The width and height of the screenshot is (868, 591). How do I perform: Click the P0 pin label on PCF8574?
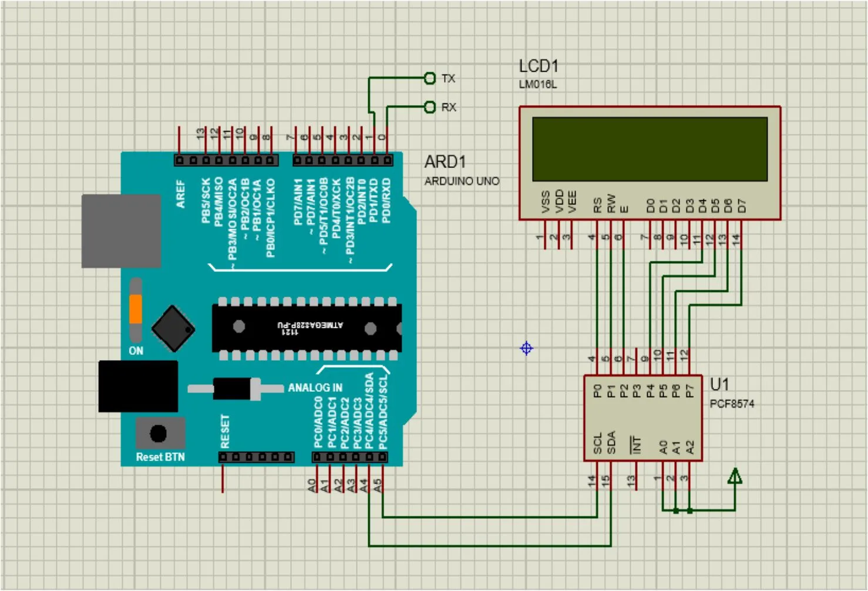598,391
